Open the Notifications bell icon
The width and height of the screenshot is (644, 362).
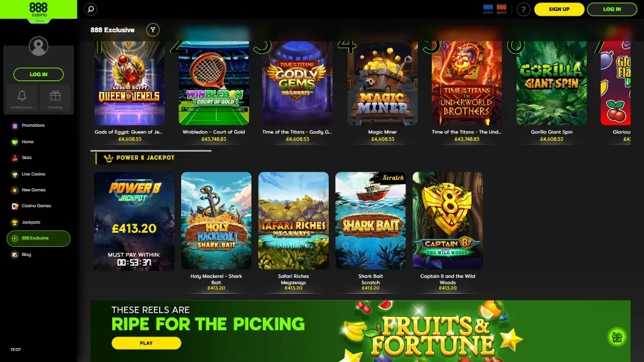coord(22,99)
